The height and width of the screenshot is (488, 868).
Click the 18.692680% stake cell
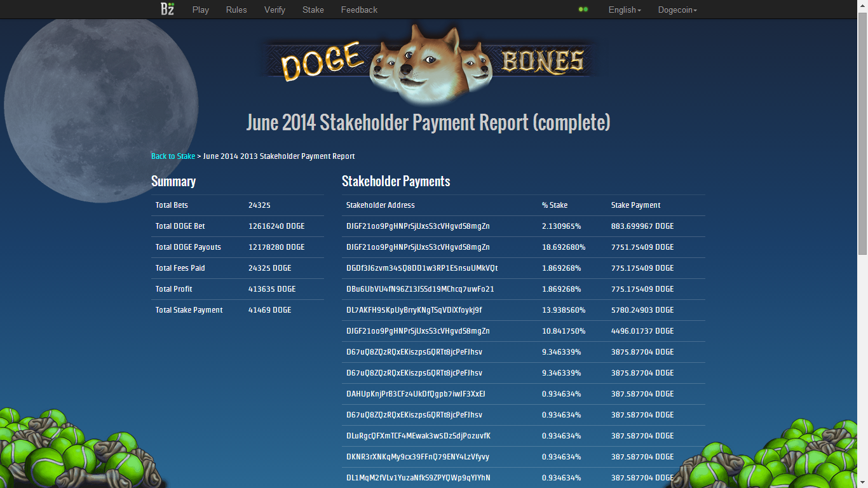(x=564, y=247)
